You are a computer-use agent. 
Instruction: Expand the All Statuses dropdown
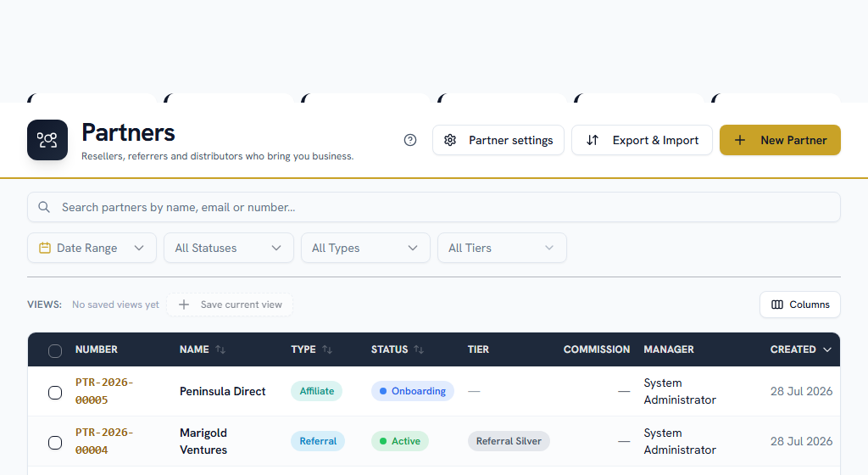[x=229, y=248]
